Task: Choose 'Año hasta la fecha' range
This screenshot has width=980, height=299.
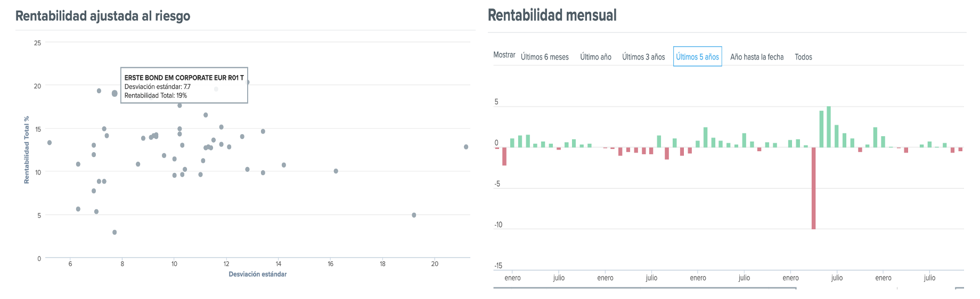Action: (x=757, y=57)
